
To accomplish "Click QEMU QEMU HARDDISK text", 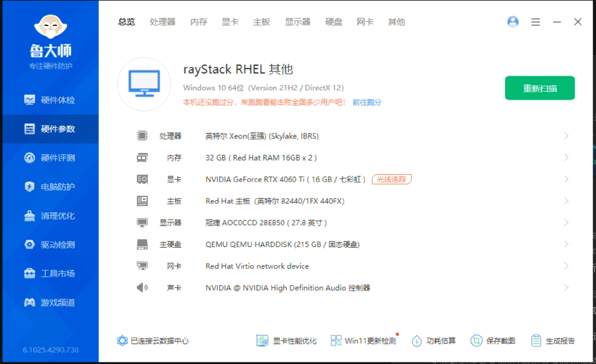I will 282,245.
